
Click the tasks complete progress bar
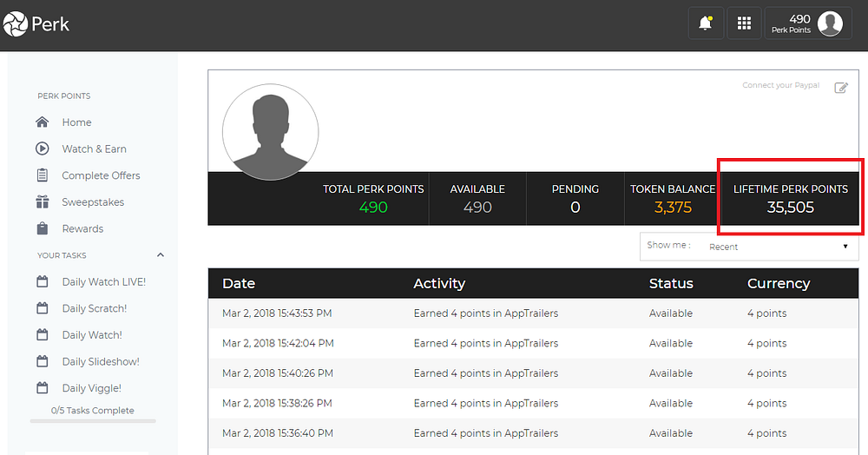click(x=93, y=421)
